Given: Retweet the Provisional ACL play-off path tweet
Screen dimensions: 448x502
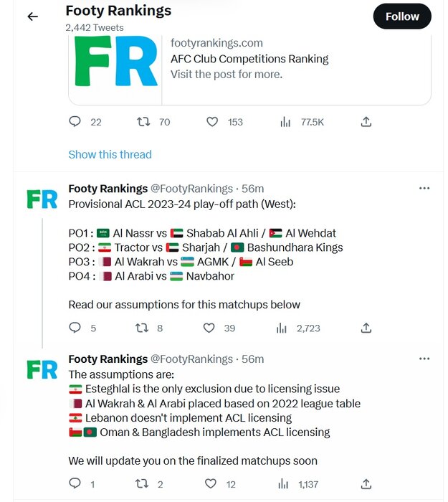Looking at the screenshot, I should [x=142, y=328].
